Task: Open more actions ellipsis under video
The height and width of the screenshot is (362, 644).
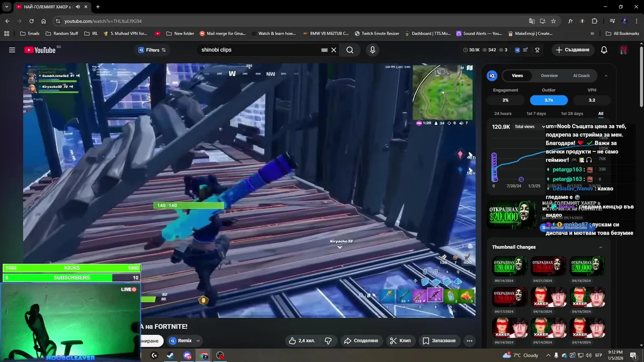Action: tap(469, 340)
